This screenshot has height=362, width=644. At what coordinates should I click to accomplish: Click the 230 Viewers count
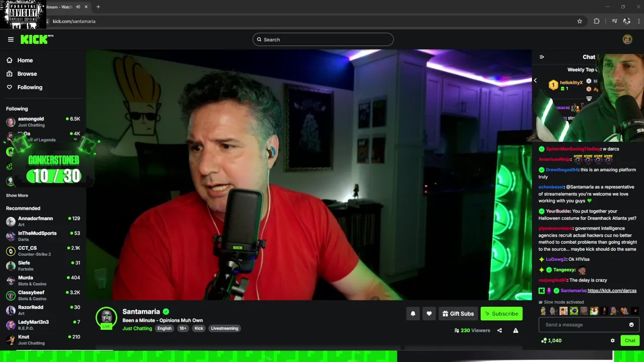point(472,330)
